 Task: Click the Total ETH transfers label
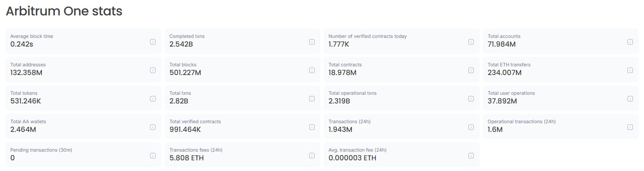509,65
